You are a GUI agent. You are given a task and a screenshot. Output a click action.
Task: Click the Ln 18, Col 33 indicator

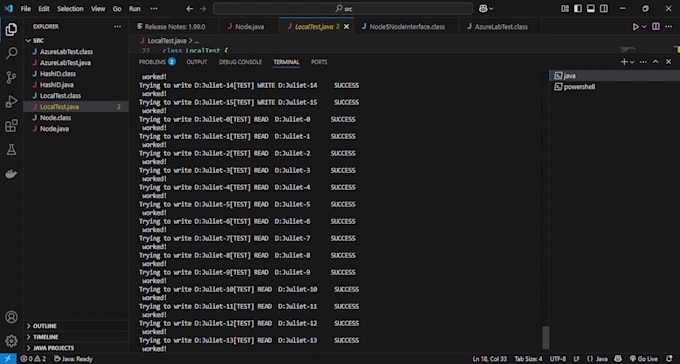pyautogui.click(x=490, y=359)
